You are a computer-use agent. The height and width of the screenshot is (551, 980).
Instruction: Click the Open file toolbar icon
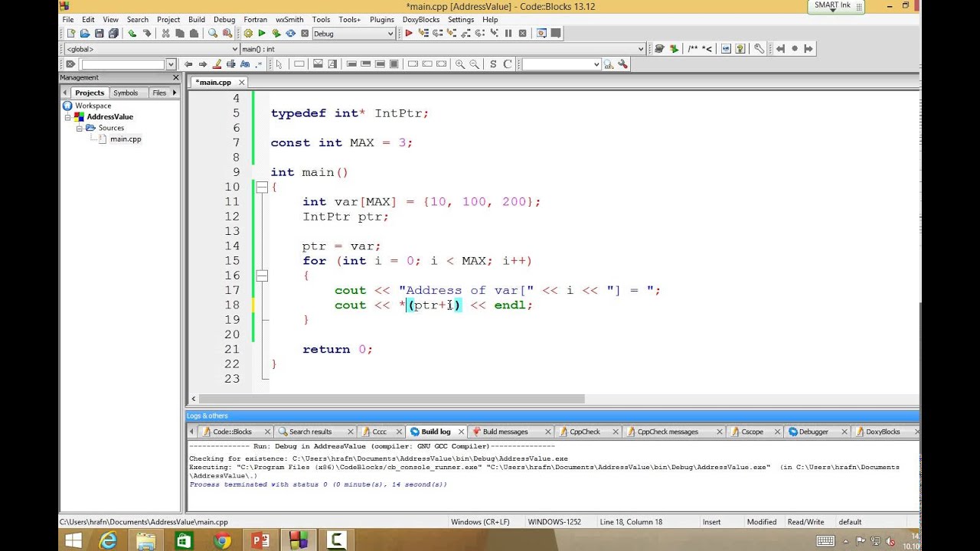point(85,33)
